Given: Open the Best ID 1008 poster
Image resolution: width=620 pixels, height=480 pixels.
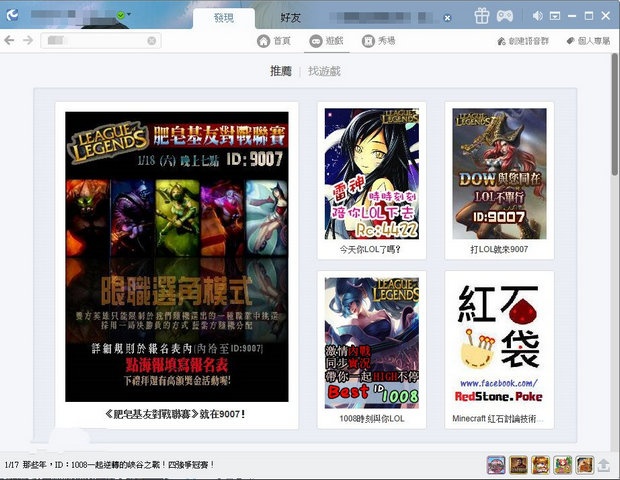Looking at the screenshot, I should point(372,343).
